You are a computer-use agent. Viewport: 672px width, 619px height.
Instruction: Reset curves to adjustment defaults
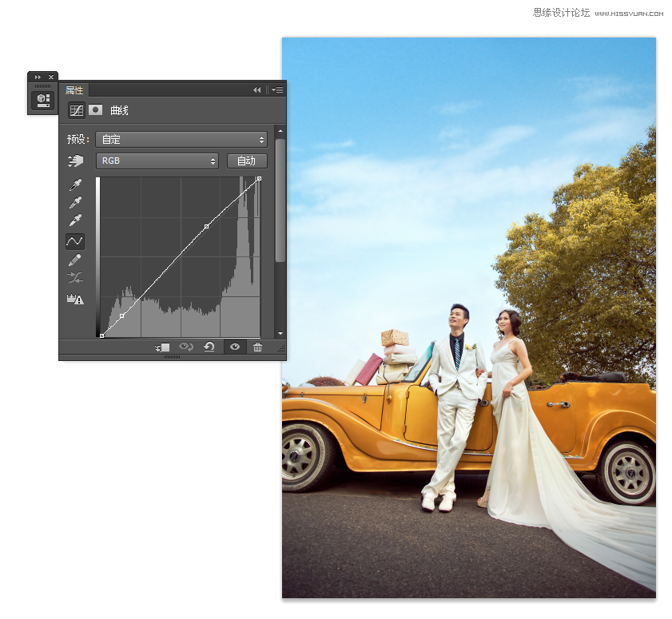click(209, 347)
